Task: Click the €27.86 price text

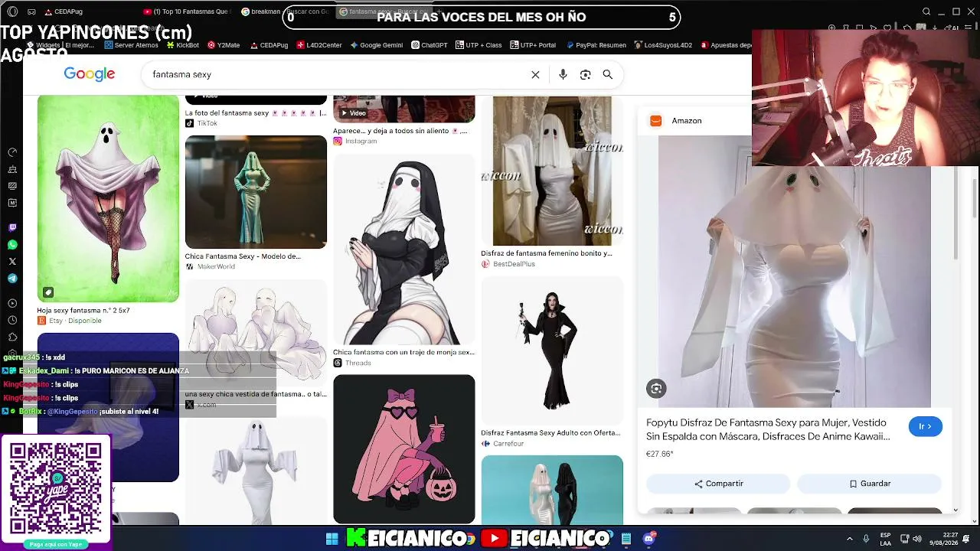Action: tap(659, 454)
